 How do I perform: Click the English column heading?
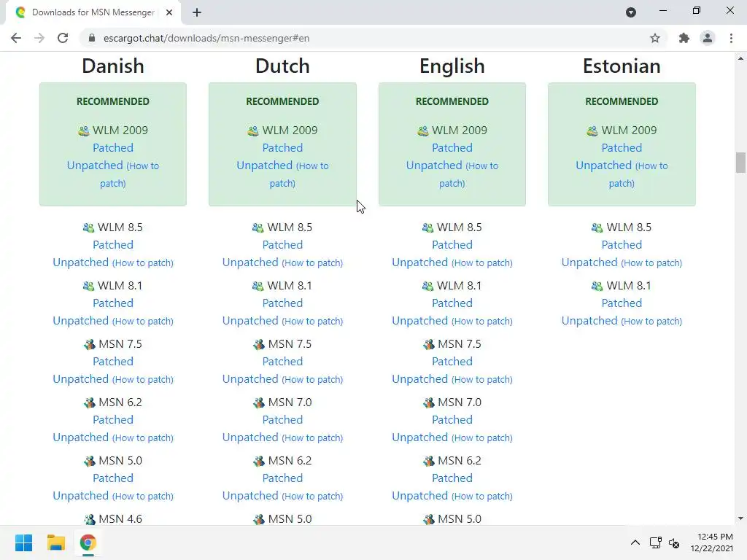coord(452,66)
